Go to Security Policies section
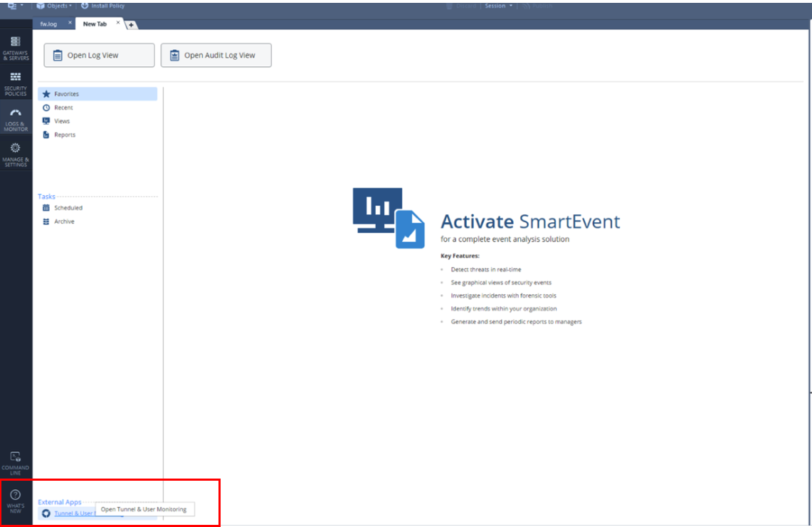The image size is (812, 527). (16, 83)
